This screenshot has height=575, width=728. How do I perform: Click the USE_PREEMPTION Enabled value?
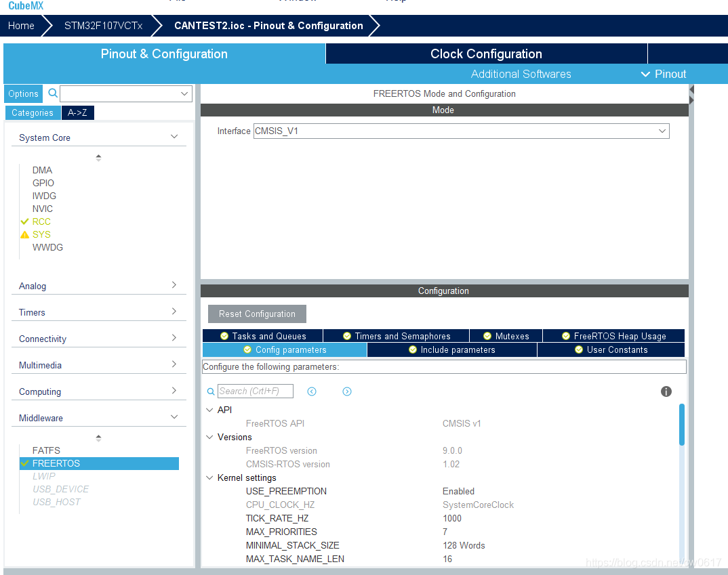458,492
